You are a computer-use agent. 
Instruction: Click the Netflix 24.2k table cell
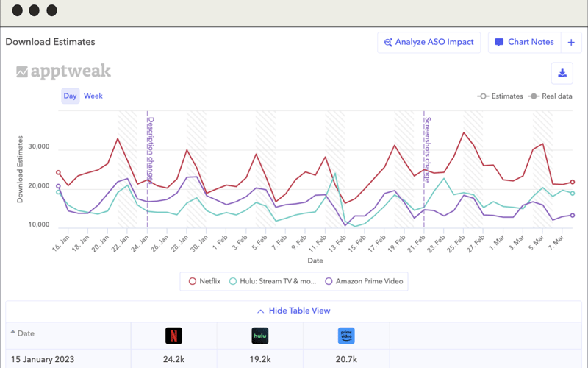point(173,359)
